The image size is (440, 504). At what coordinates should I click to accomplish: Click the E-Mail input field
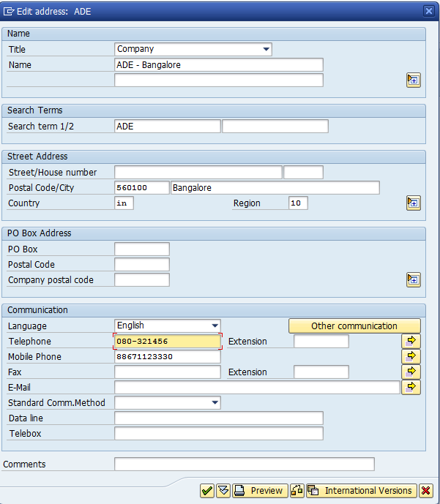point(257,387)
